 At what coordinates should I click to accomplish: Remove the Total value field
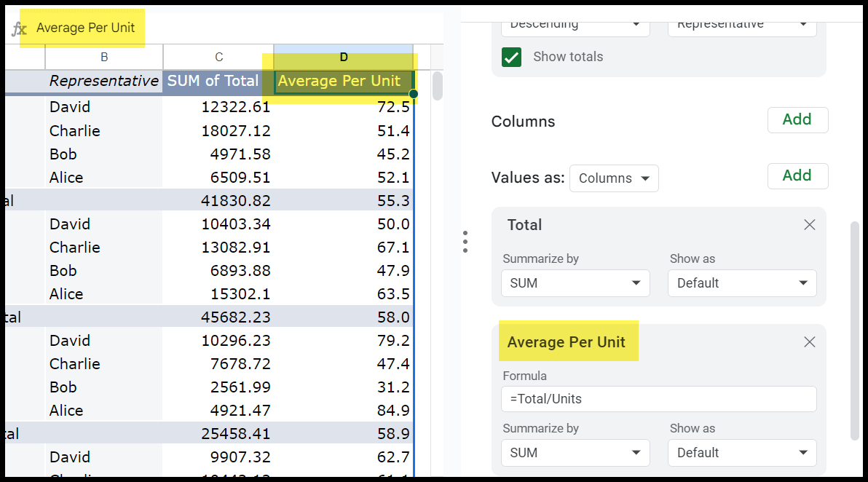pos(809,225)
